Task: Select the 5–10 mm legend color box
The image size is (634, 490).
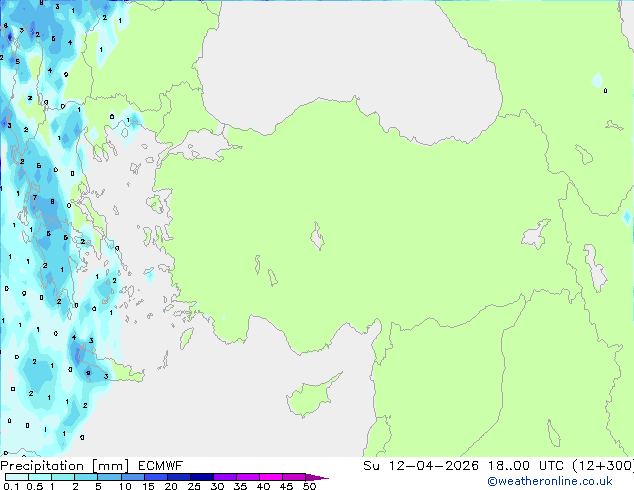Action: click(109, 477)
